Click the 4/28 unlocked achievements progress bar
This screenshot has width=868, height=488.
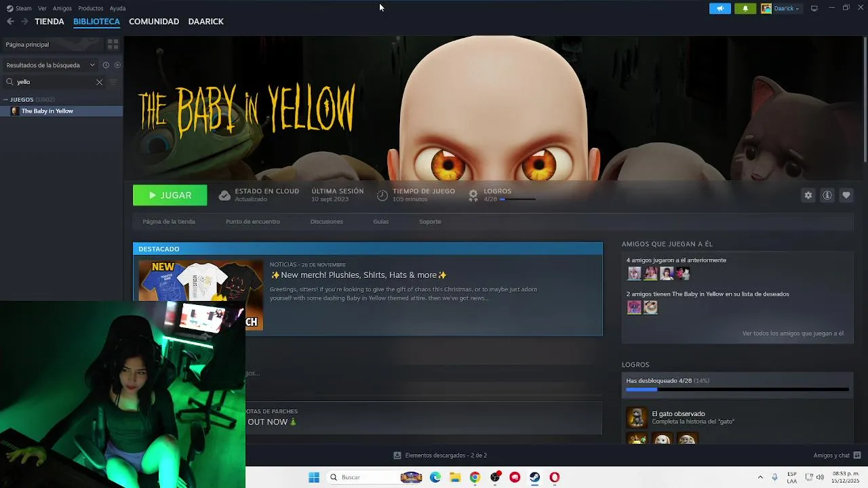[x=737, y=390]
